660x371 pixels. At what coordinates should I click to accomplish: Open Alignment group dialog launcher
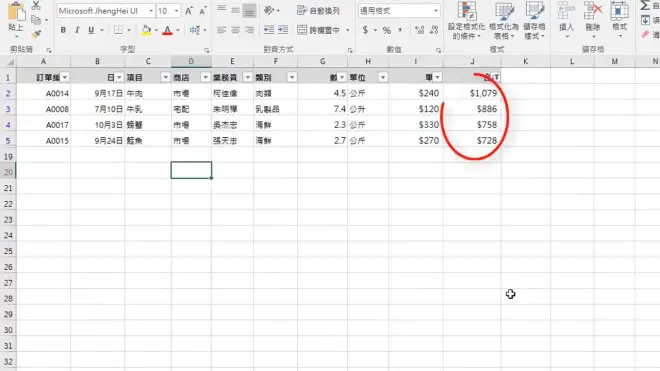click(350, 51)
